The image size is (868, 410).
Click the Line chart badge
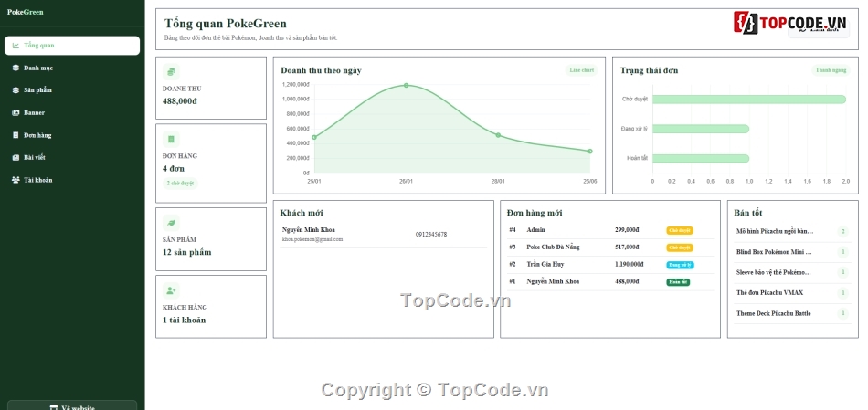[582, 70]
